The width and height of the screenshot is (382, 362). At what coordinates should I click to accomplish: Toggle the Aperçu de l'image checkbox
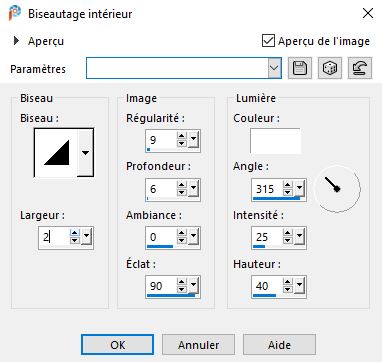click(268, 41)
